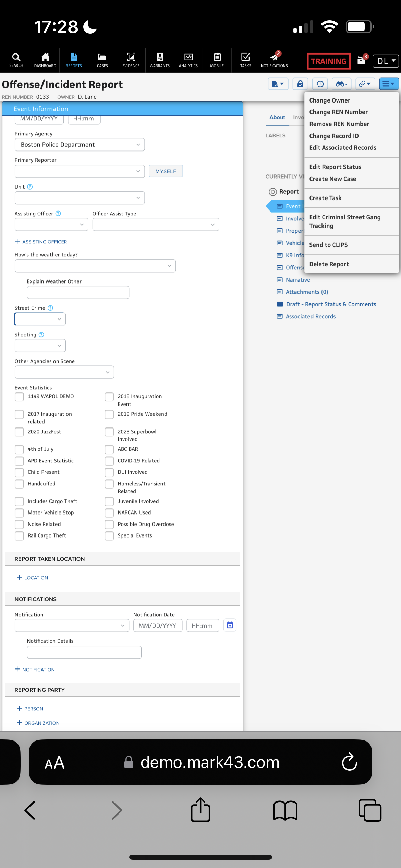Click the notification date calendar icon
The image size is (401, 868).
[x=230, y=625]
